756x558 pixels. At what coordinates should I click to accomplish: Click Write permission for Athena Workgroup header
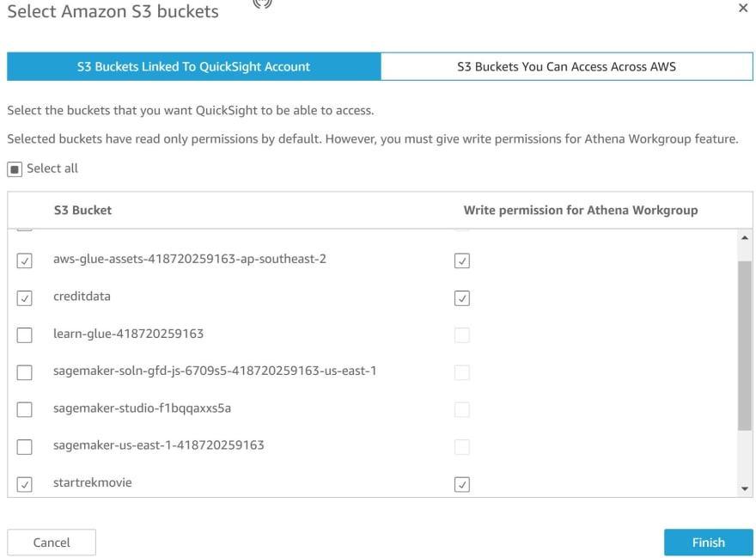coord(581,210)
